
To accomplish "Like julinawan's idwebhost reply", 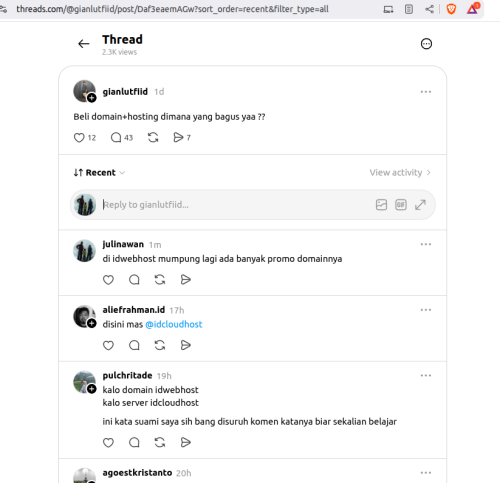I will 108,280.
